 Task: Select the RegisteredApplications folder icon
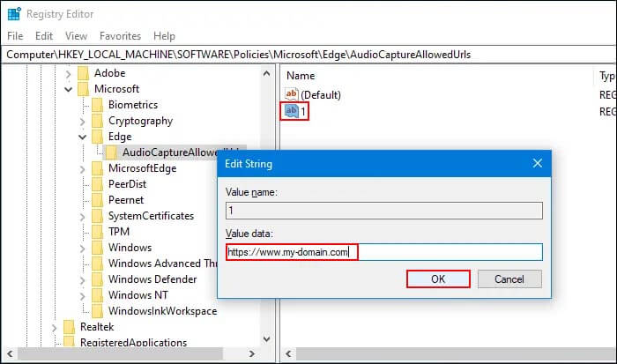[69, 342]
